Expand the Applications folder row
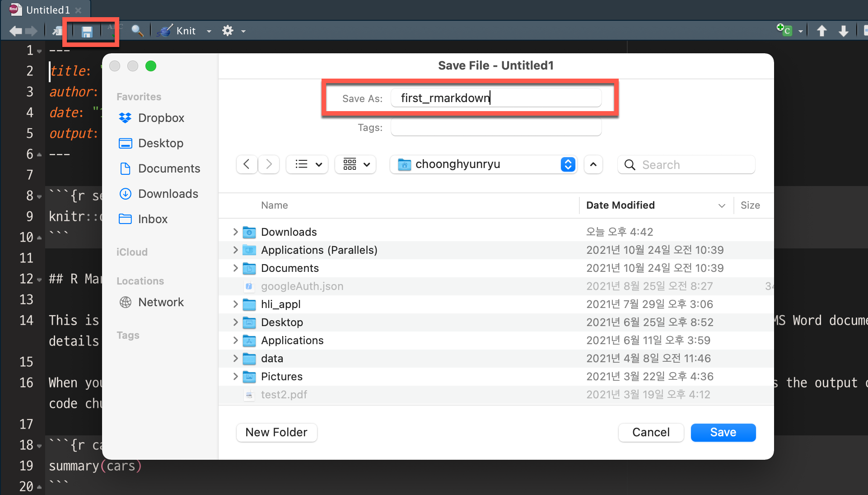 235,340
